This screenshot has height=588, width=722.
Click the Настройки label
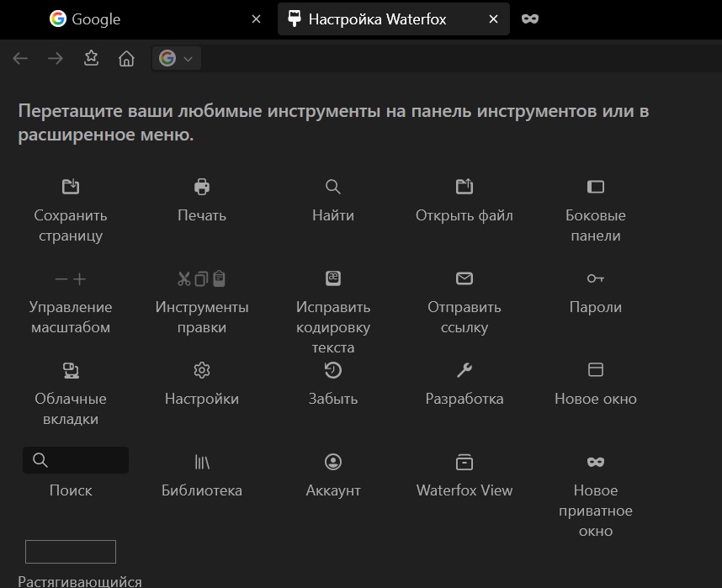[x=202, y=399]
